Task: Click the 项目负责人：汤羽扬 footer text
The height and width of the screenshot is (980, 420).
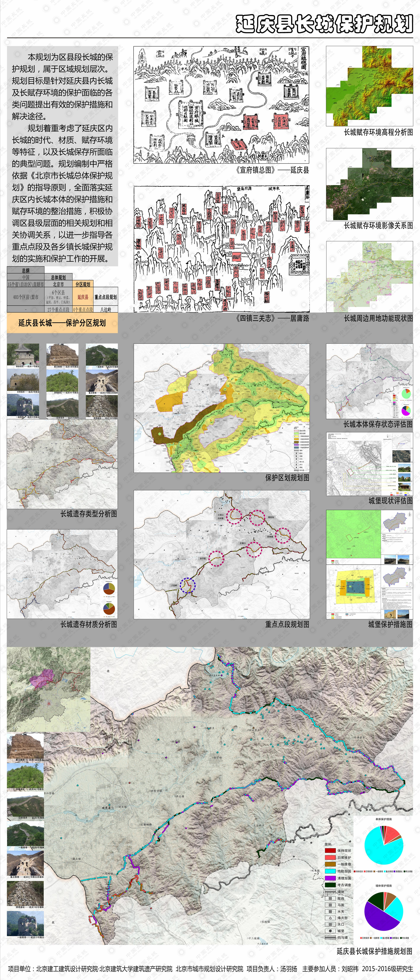Action: pyautogui.click(x=272, y=969)
